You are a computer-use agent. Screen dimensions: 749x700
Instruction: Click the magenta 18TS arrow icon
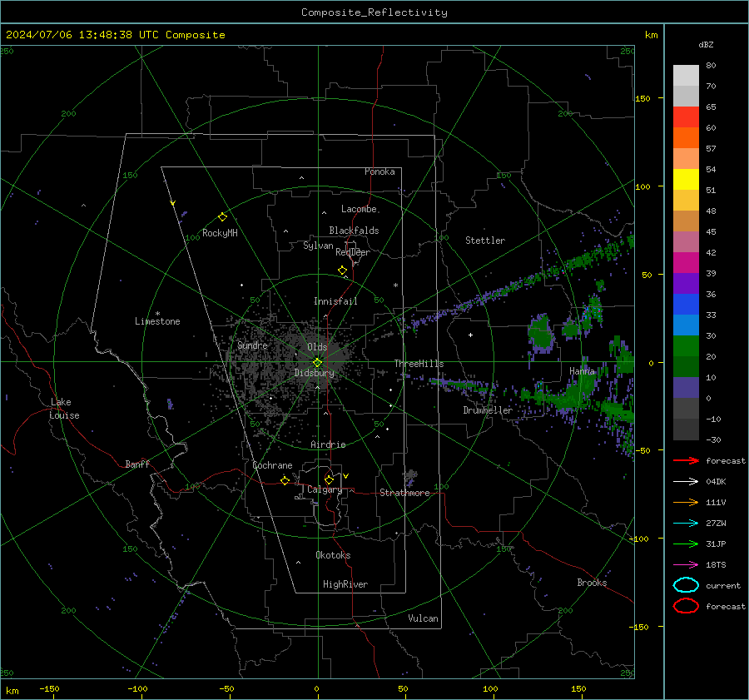[x=686, y=565]
